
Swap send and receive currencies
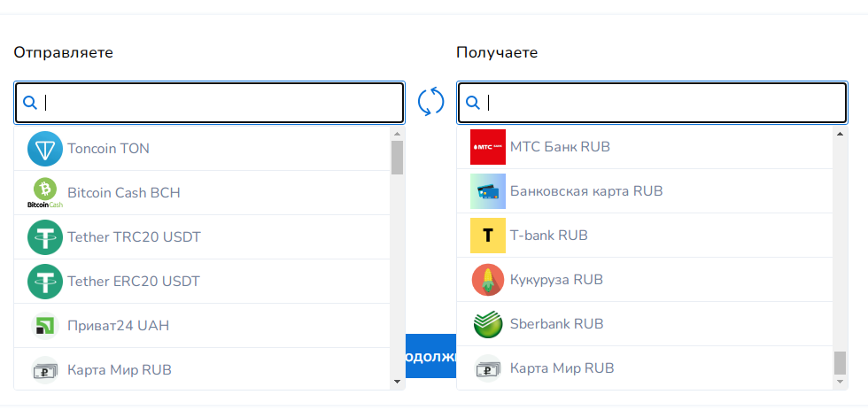click(430, 102)
